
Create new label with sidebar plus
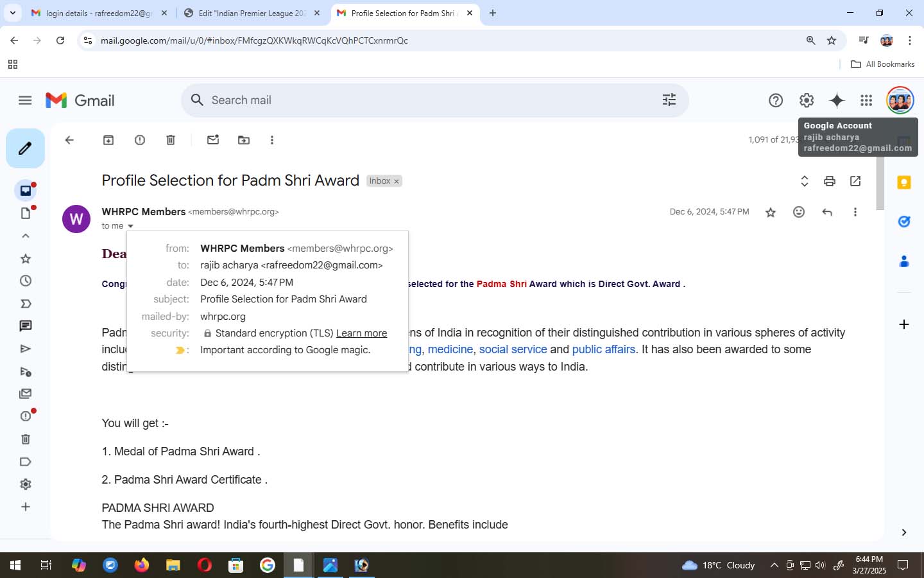(x=26, y=507)
